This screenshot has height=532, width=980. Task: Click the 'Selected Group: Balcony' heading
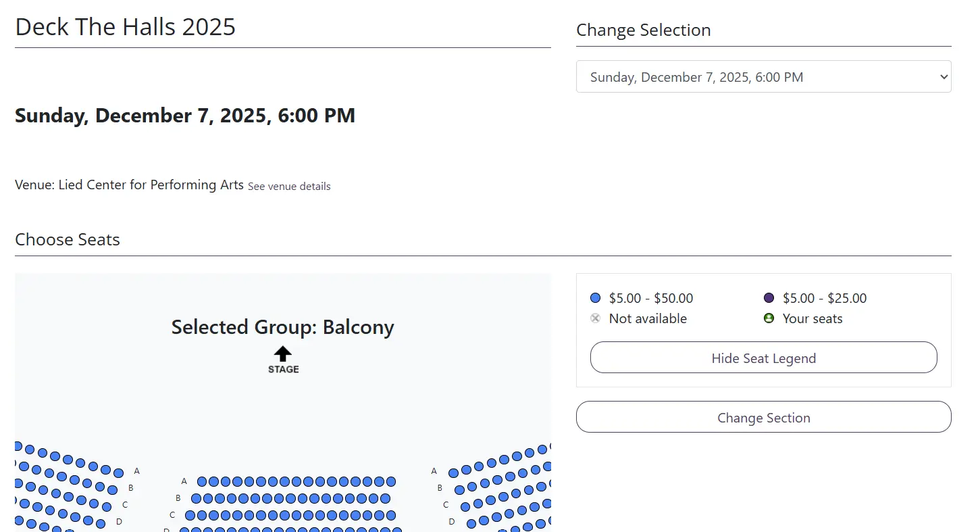(282, 327)
